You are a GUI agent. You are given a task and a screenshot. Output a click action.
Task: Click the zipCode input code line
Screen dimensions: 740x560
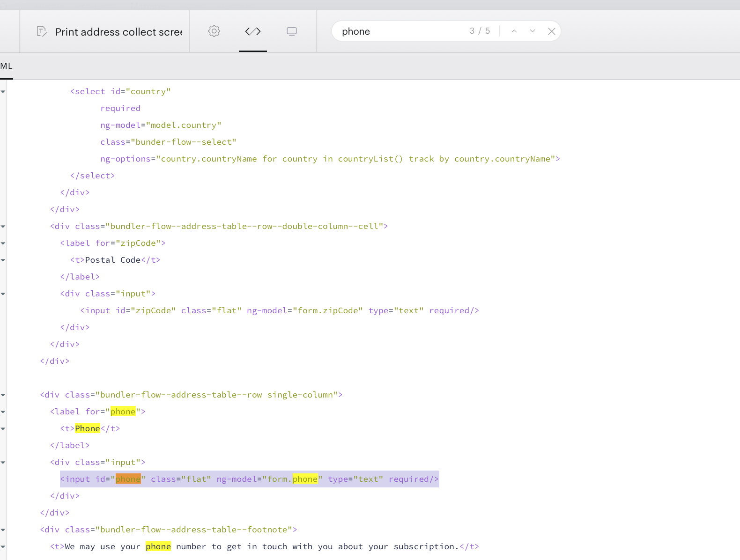(280, 310)
